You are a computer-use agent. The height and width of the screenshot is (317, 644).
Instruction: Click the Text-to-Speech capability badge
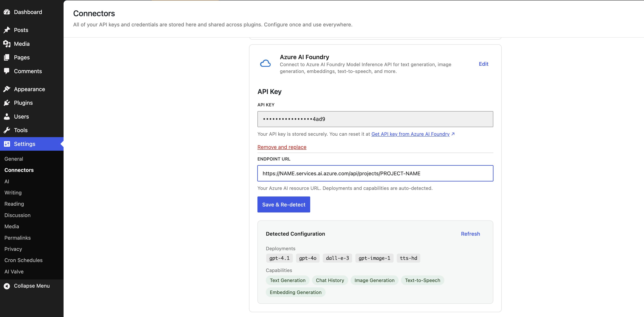422,280
